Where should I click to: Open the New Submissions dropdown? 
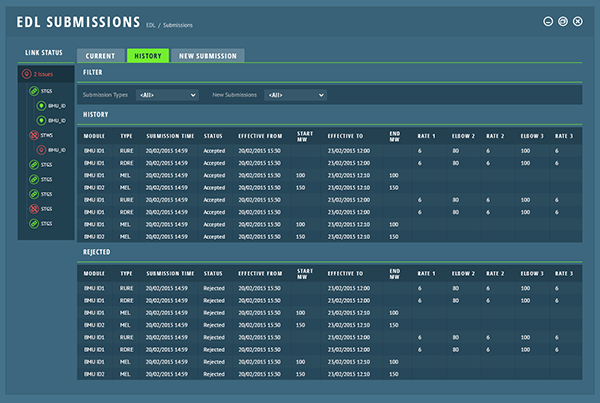click(x=295, y=95)
